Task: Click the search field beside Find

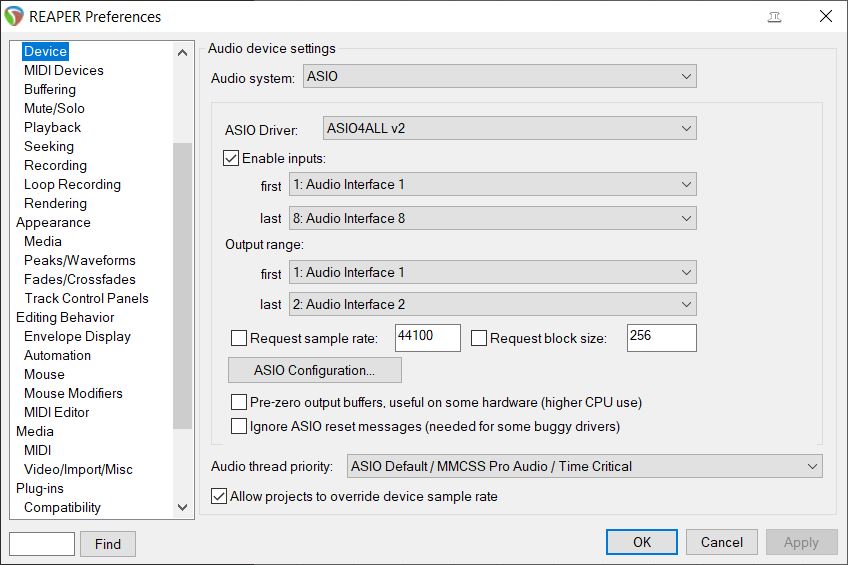Action: coord(42,544)
